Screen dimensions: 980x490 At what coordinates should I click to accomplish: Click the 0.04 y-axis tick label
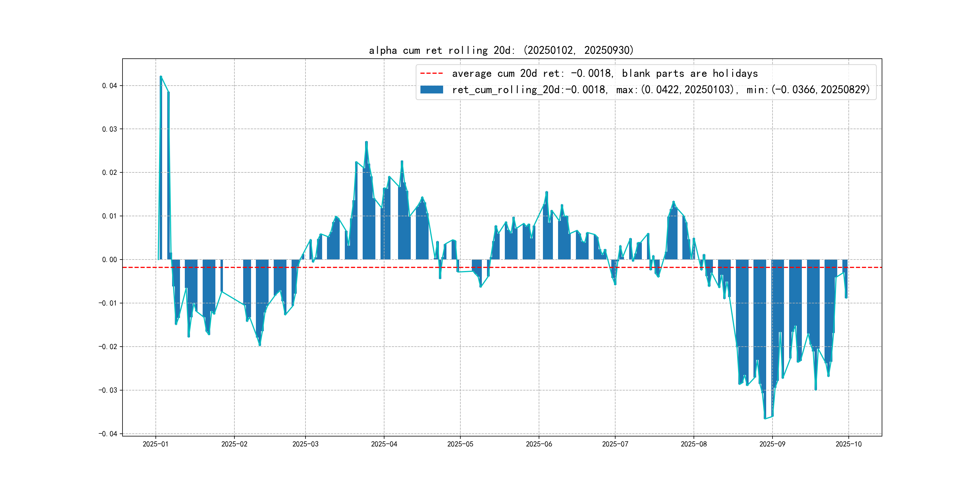[109, 86]
